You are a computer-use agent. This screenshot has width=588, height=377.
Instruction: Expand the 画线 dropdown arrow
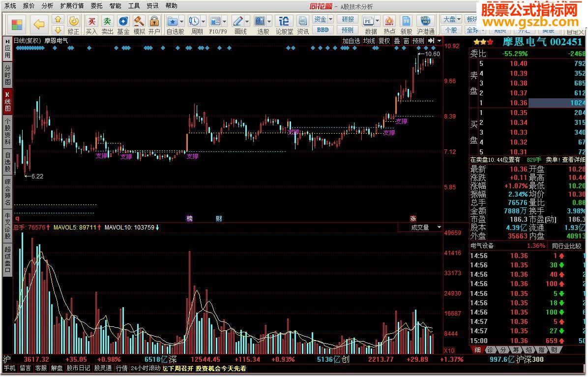[x=247, y=21]
